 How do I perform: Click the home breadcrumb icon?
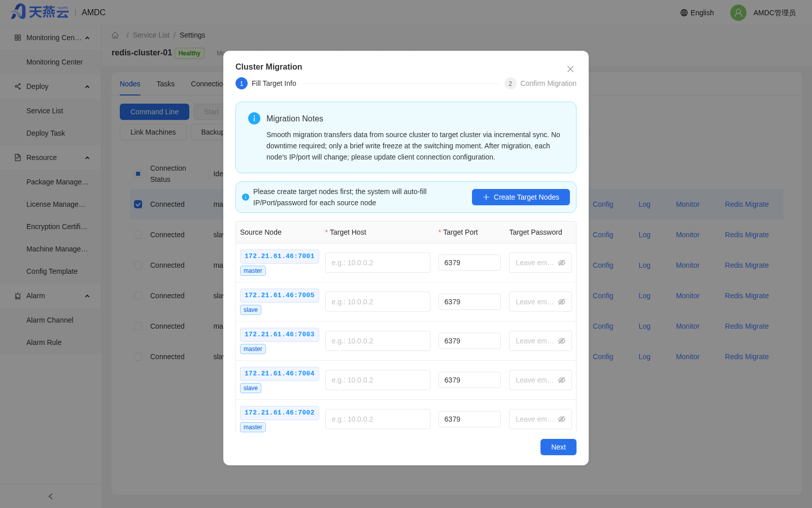point(115,35)
